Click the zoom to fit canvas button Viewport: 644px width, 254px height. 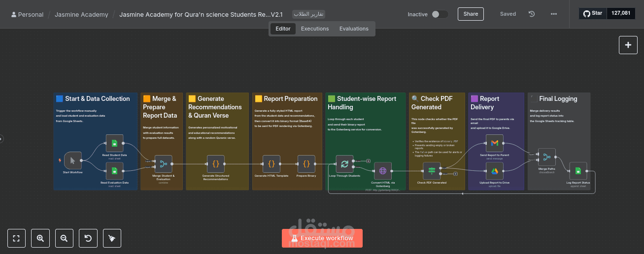pyautogui.click(x=16, y=238)
